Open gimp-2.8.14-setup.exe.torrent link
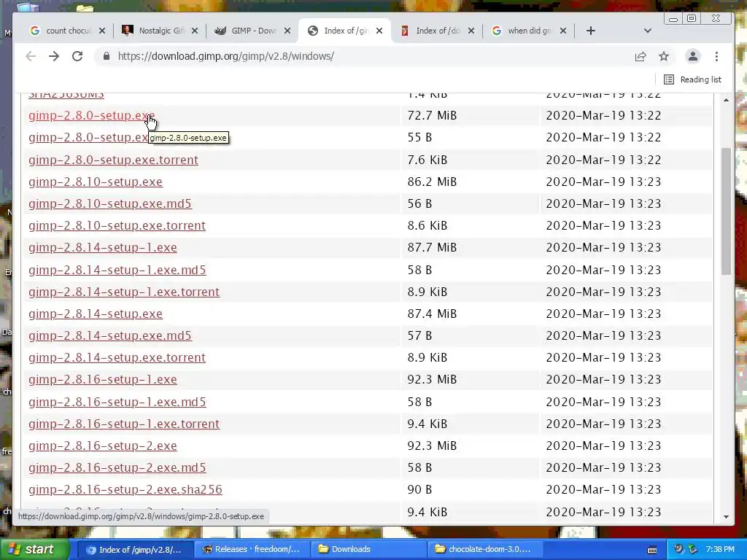The width and height of the screenshot is (747, 560). tap(117, 357)
